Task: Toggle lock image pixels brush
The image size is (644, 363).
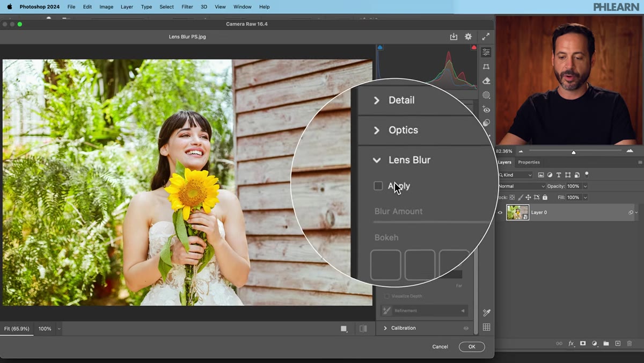Action: pos(520,198)
